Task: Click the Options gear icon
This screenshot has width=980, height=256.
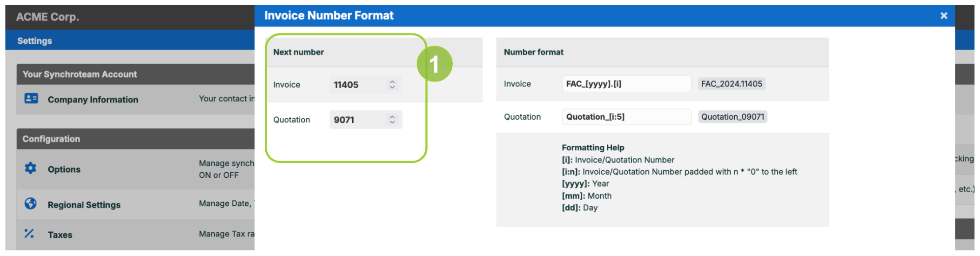Action: [31, 168]
